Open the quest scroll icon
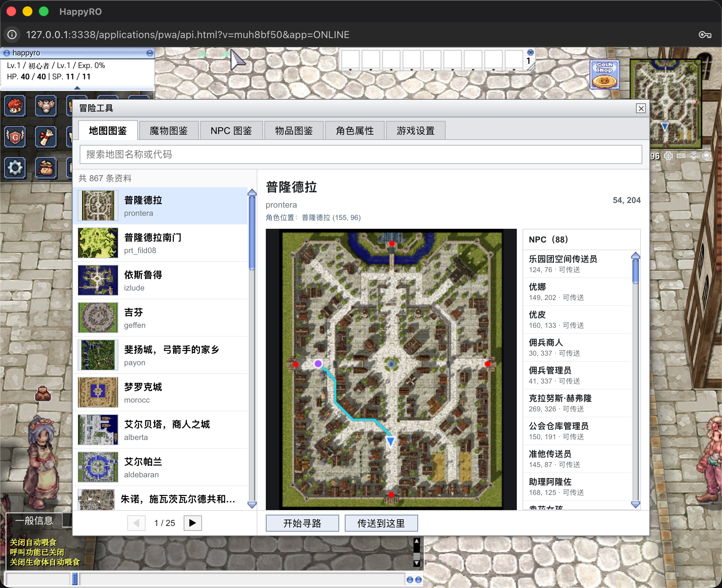This screenshot has width=722, height=588. 46,137
